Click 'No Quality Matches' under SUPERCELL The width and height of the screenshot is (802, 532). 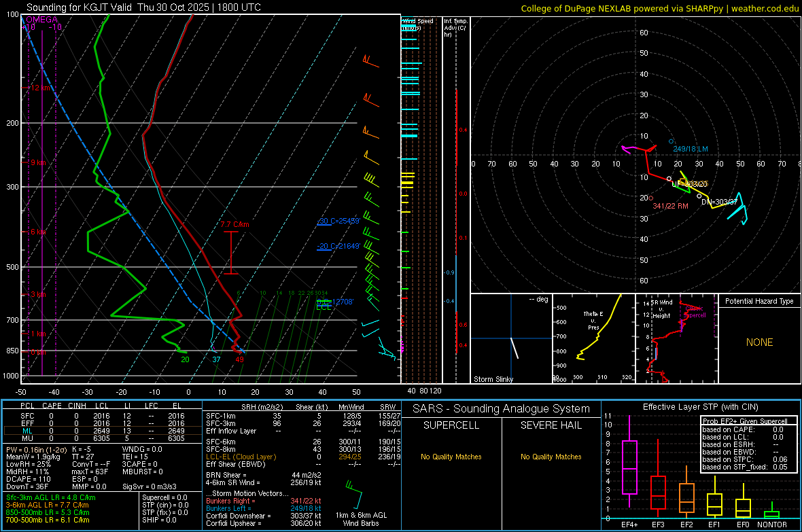tap(451, 457)
